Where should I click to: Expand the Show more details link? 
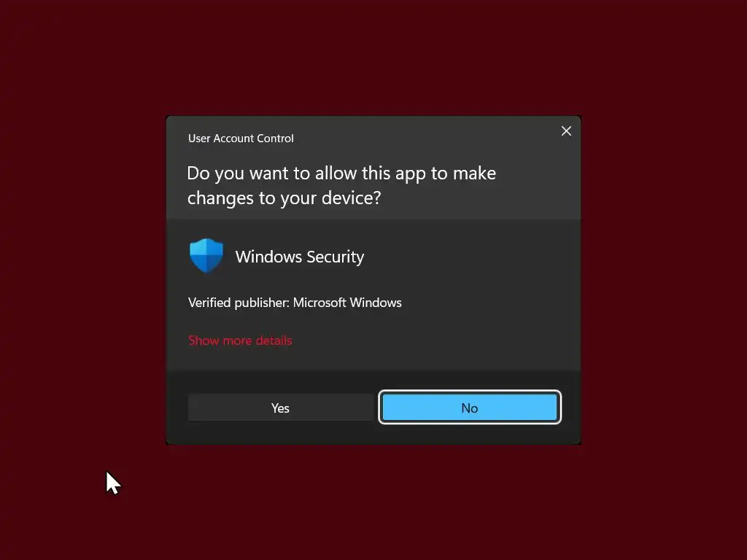(x=240, y=341)
